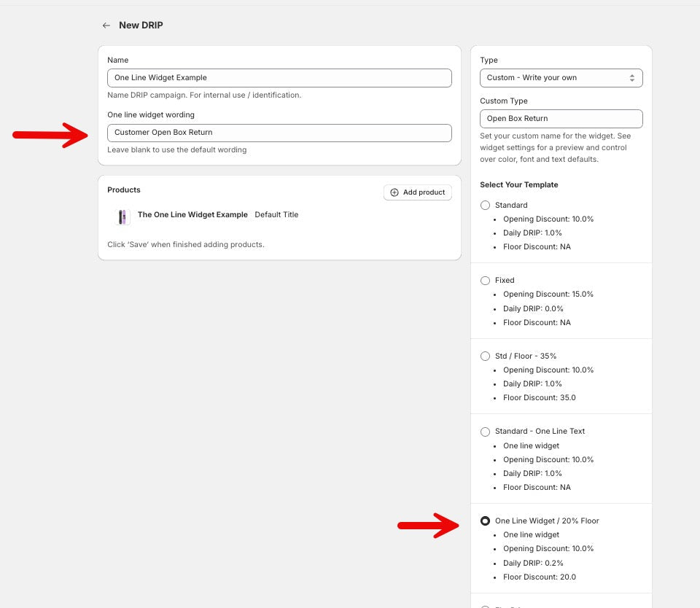The height and width of the screenshot is (608, 700).
Task: Click the Products section heading
Action: click(124, 190)
